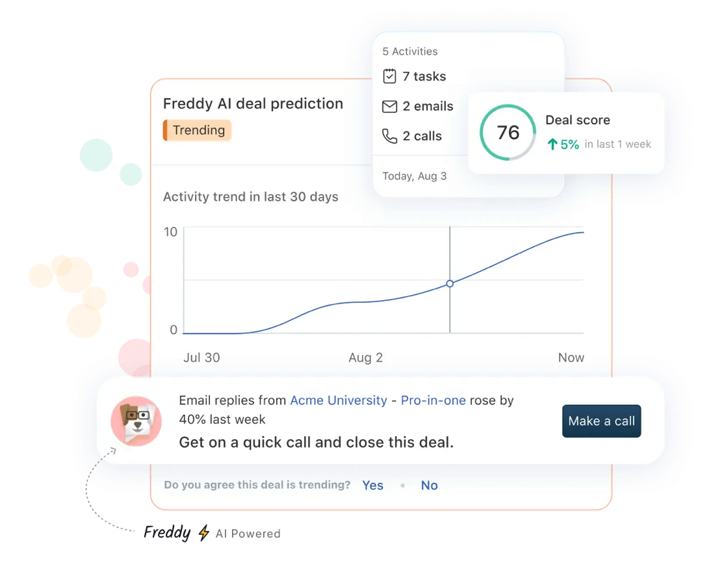The height and width of the screenshot is (568, 728).
Task: Click No to disagree the deal is trending
Action: tap(429, 485)
